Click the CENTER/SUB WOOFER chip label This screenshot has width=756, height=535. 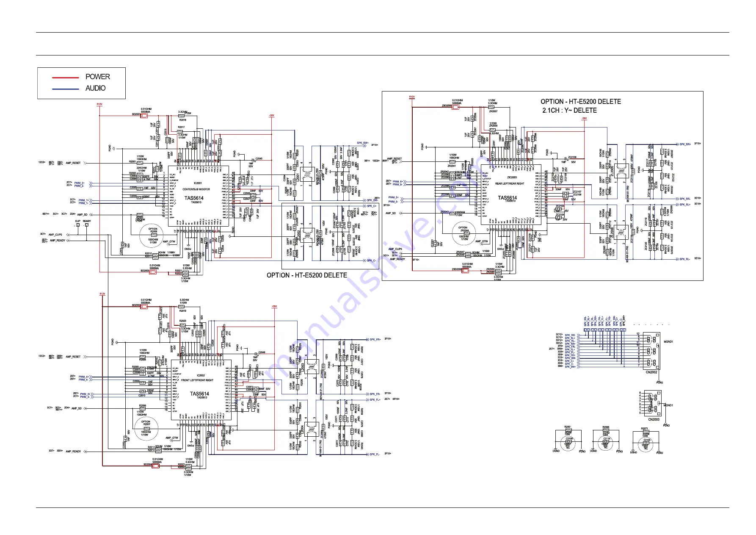pos(196,189)
